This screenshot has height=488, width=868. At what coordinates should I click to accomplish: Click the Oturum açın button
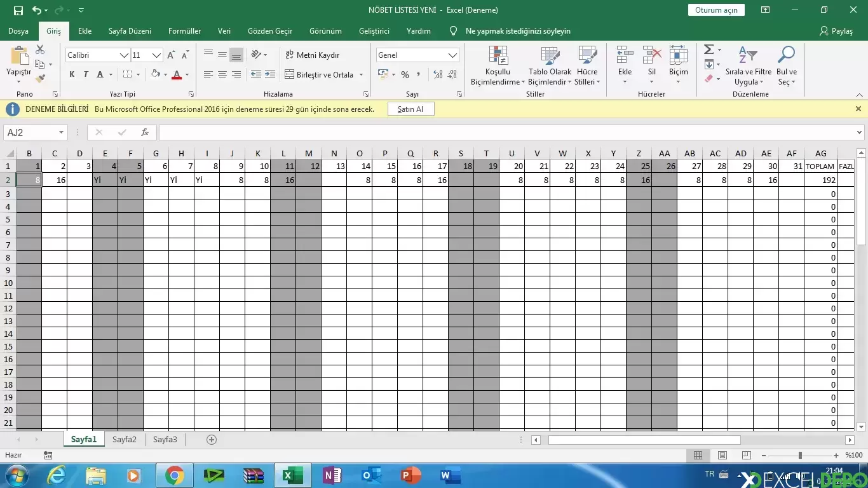click(716, 10)
